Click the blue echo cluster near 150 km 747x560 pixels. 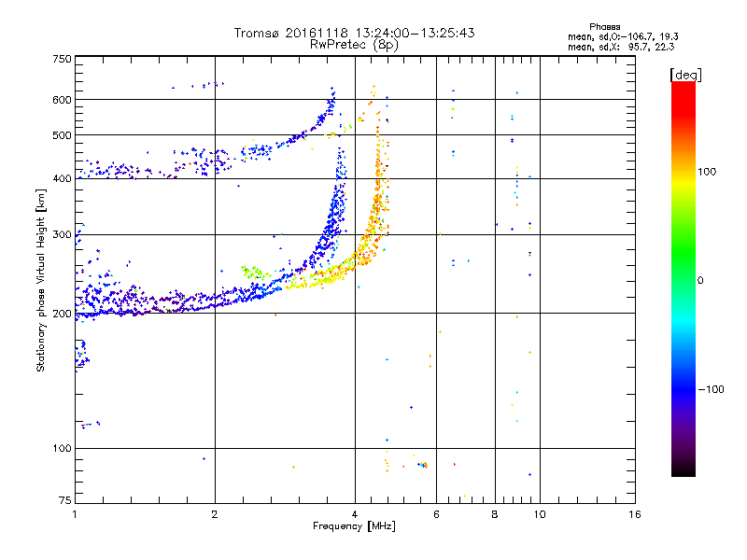[x=82, y=355]
